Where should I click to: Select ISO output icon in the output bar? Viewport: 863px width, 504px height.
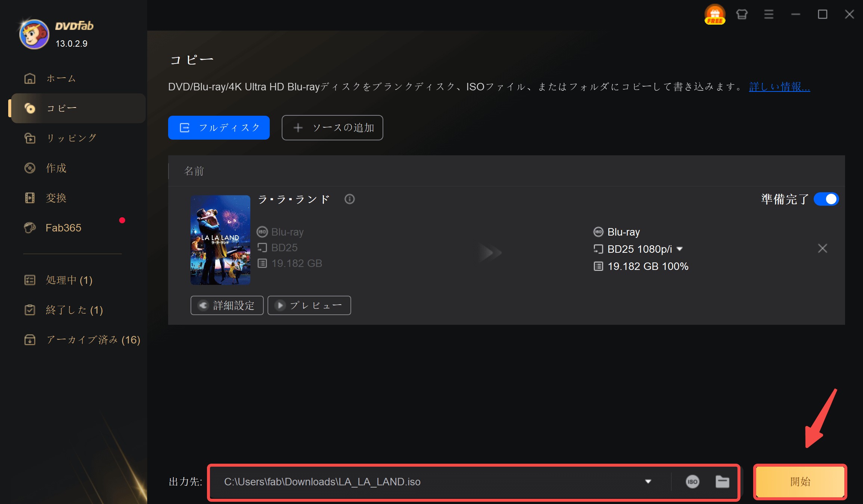(692, 482)
